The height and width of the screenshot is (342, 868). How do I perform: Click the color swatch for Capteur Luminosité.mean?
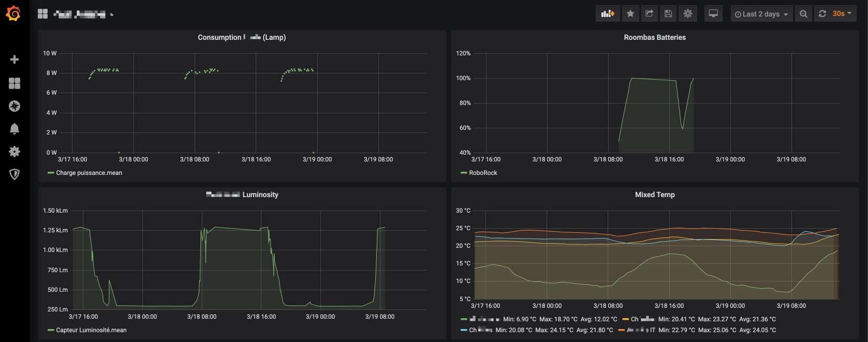point(51,330)
